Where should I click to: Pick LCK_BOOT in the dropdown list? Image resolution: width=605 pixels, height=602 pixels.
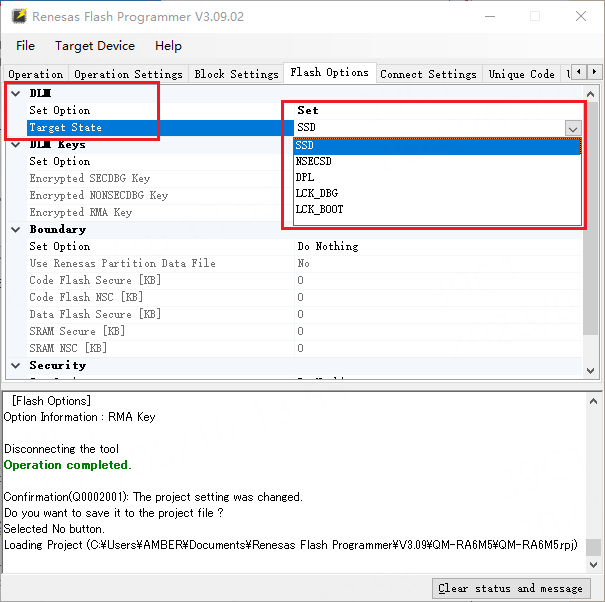[320, 209]
